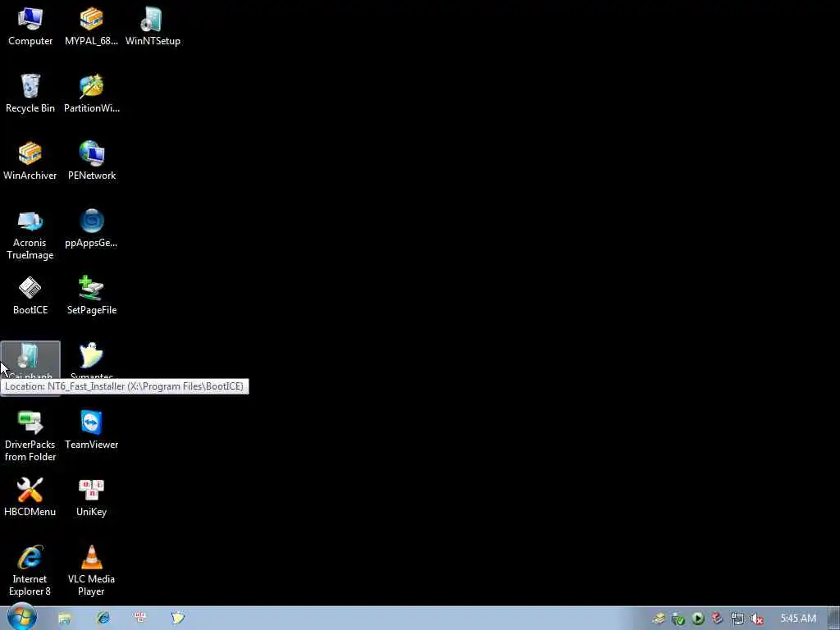Click the yellow stacked-drives tray icon

659,619
